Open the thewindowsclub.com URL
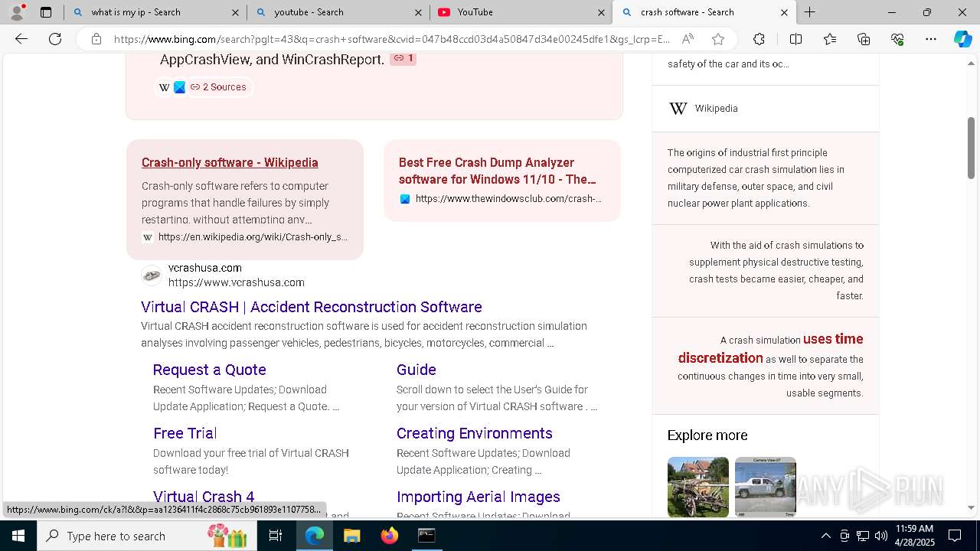 [x=508, y=199]
